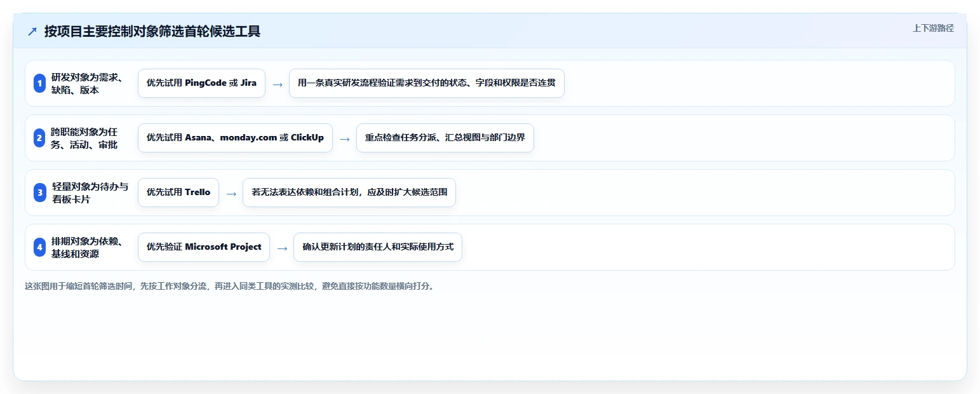The image size is (980, 394).
Task: Click the box 用一条真实研发流程验证需求到交付
Action: click(x=427, y=83)
